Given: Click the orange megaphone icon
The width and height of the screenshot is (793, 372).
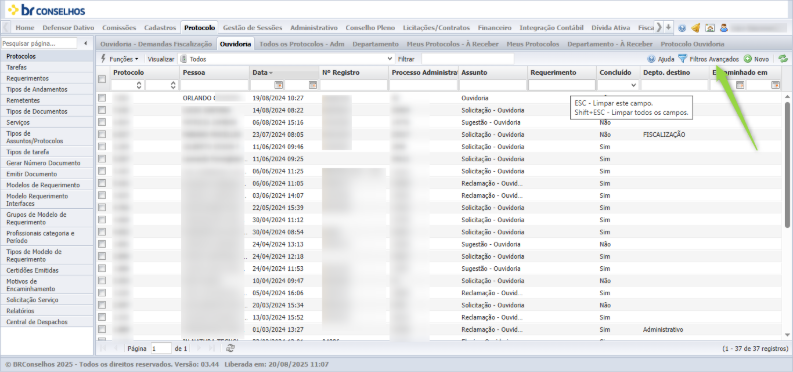Looking at the screenshot, I should (695, 28).
